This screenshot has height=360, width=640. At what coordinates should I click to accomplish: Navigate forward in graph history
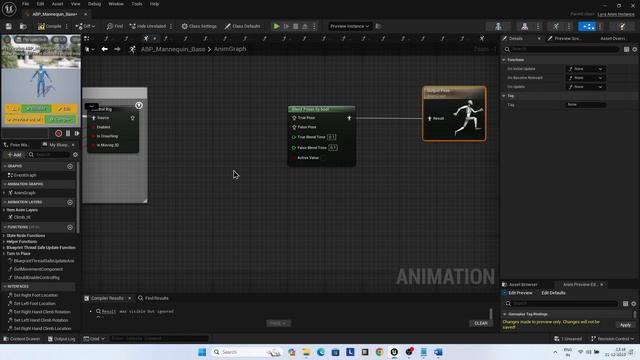tap(118, 49)
